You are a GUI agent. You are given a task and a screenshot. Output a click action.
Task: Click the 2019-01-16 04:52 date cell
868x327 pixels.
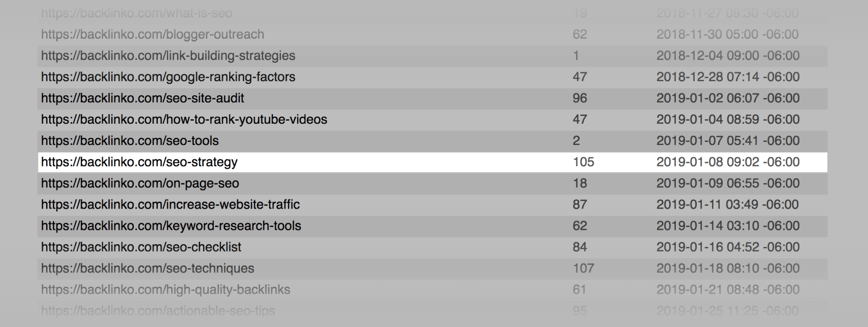click(728, 247)
